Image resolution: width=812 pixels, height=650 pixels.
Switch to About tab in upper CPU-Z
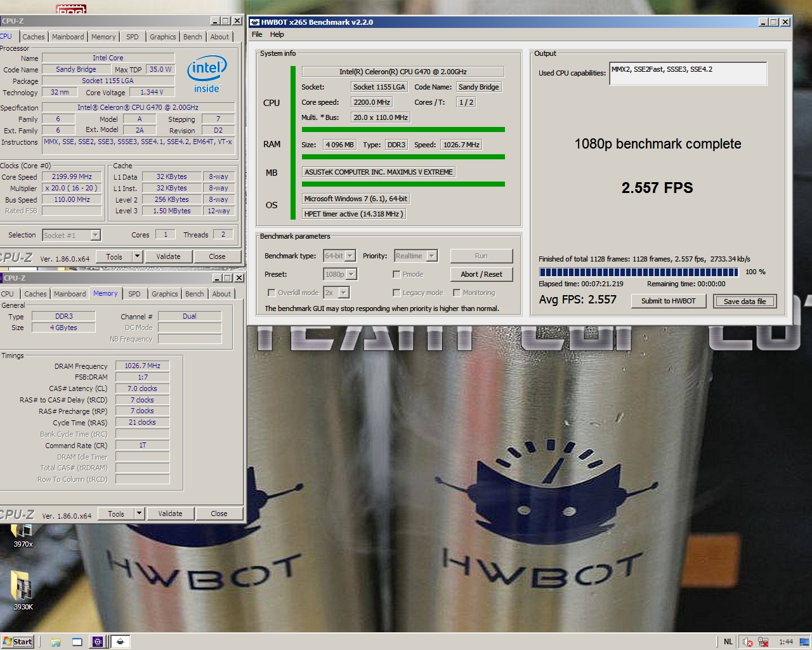[220, 37]
